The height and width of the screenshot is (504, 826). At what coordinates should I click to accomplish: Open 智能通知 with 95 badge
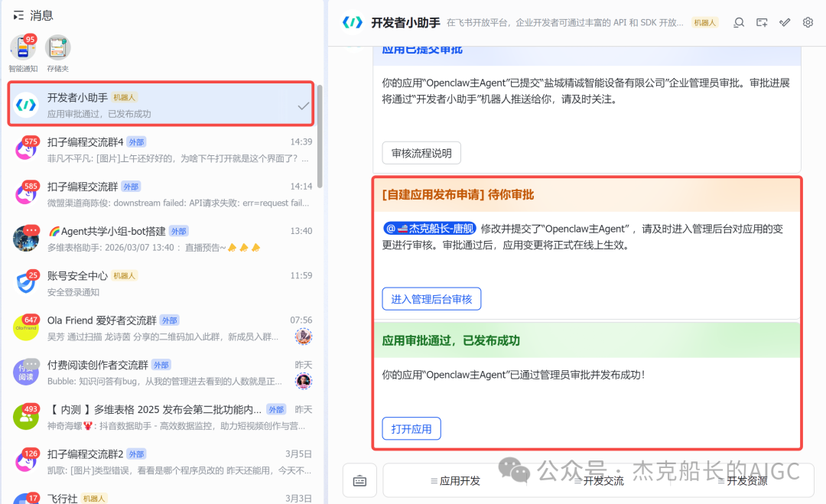pyautogui.click(x=23, y=48)
